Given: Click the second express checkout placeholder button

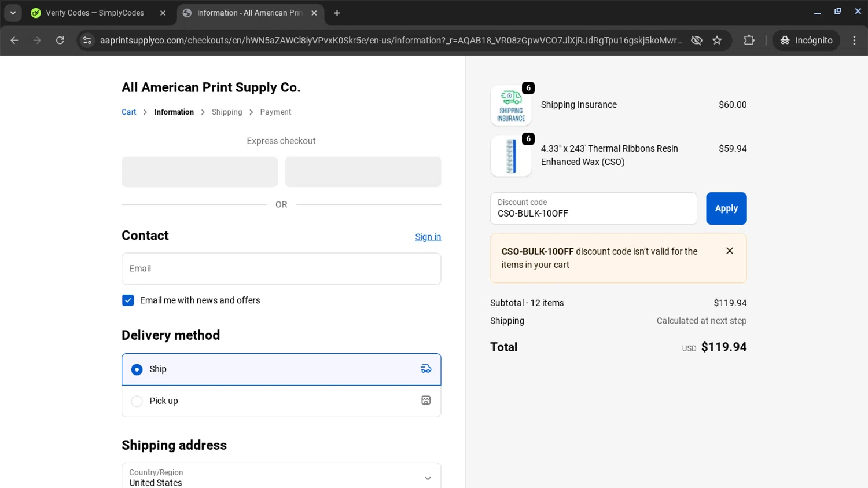Looking at the screenshot, I should pos(363,172).
